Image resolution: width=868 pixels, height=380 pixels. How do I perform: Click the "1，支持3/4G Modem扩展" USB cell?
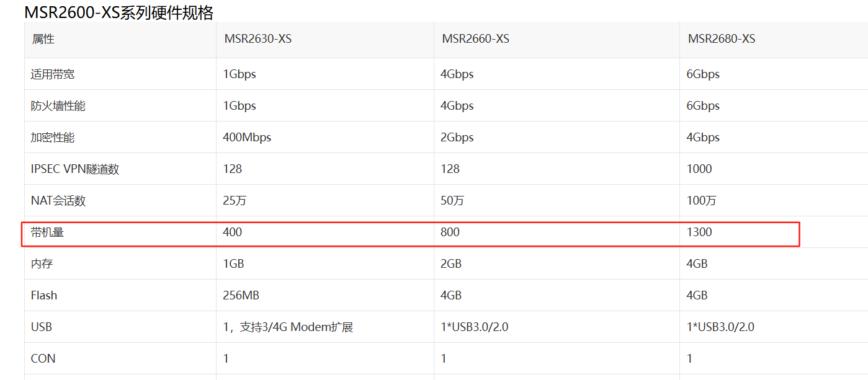coord(288,327)
